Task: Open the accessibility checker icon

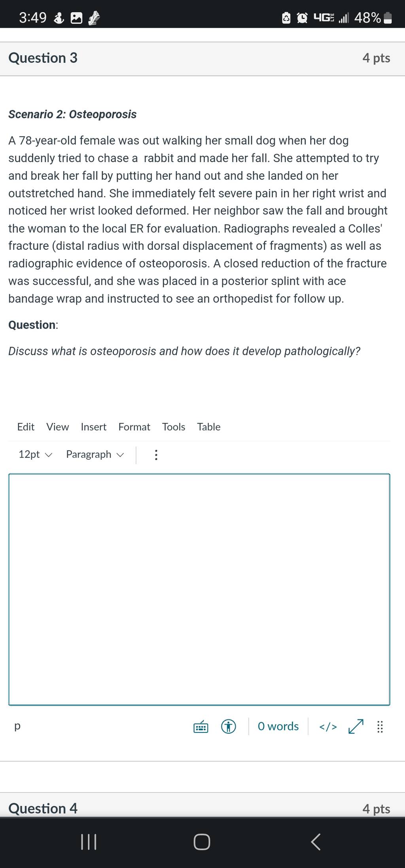Action: coord(228,726)
